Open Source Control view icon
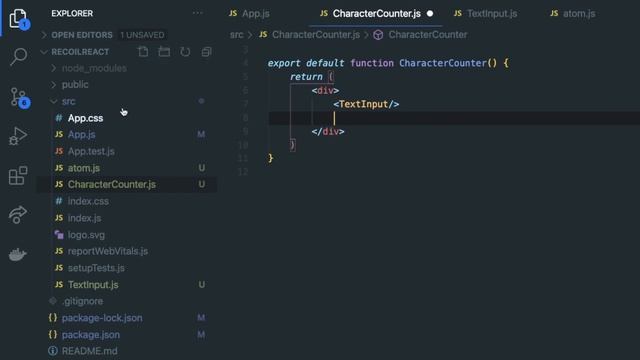The width and height of the screenshot is (640, 360). 18,97
